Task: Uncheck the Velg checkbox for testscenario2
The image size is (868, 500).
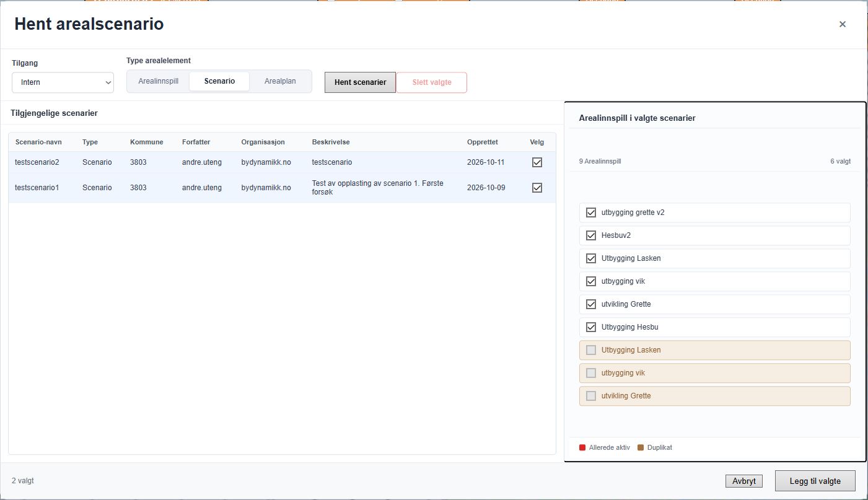Action: coord(537,162)
